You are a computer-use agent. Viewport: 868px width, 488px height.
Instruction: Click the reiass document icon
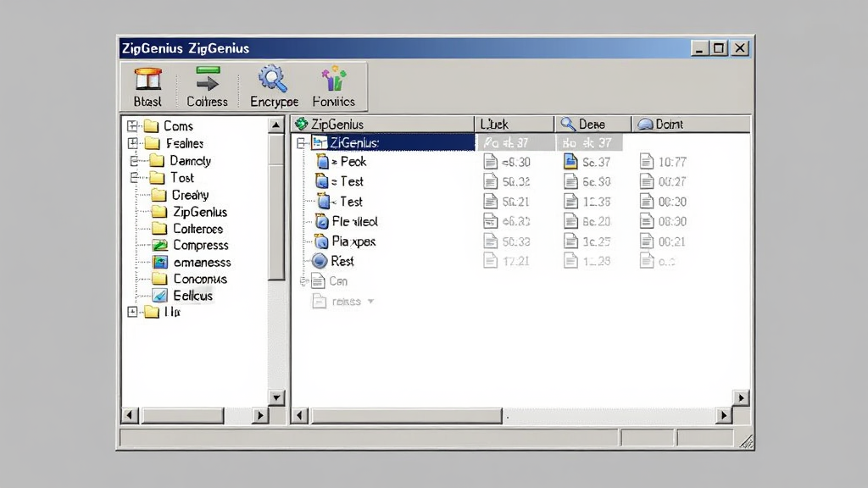pos(319,302)
